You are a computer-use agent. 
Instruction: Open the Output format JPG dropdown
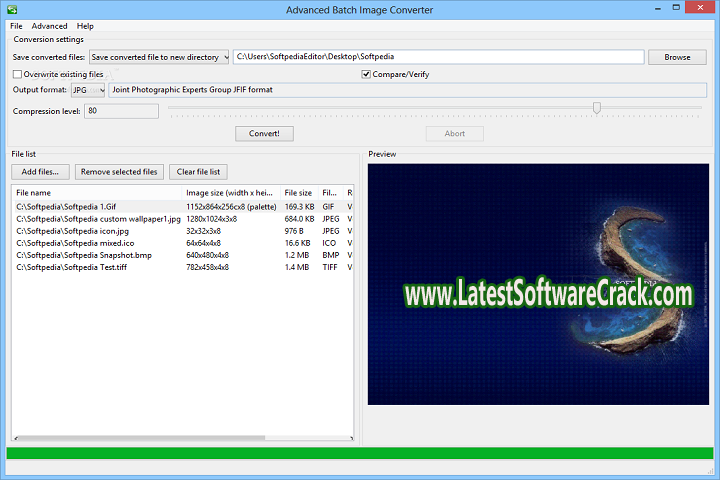point(88,90)
